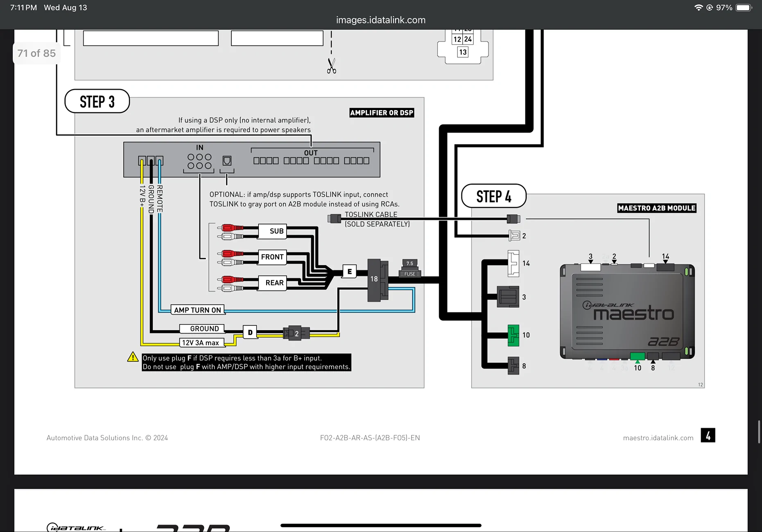762x532 pixels.
Task: Click the REMOTE vertical wire label
Action: tap(160, 199)
